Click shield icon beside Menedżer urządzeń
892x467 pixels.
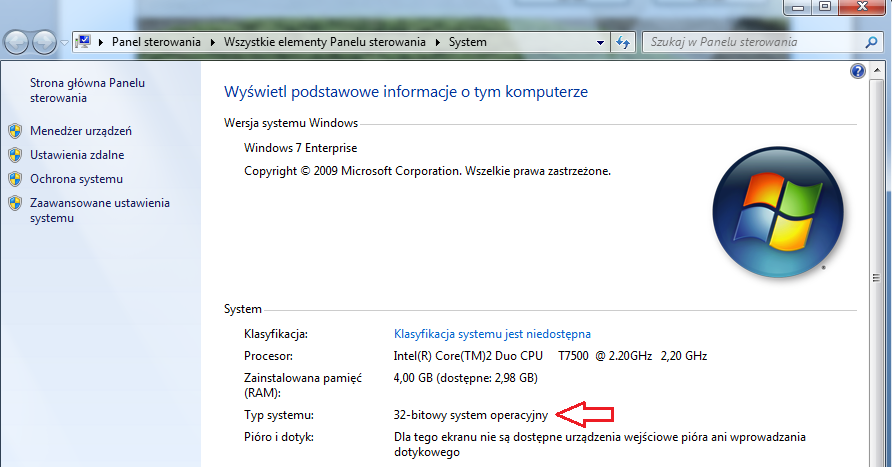(15, 131)
